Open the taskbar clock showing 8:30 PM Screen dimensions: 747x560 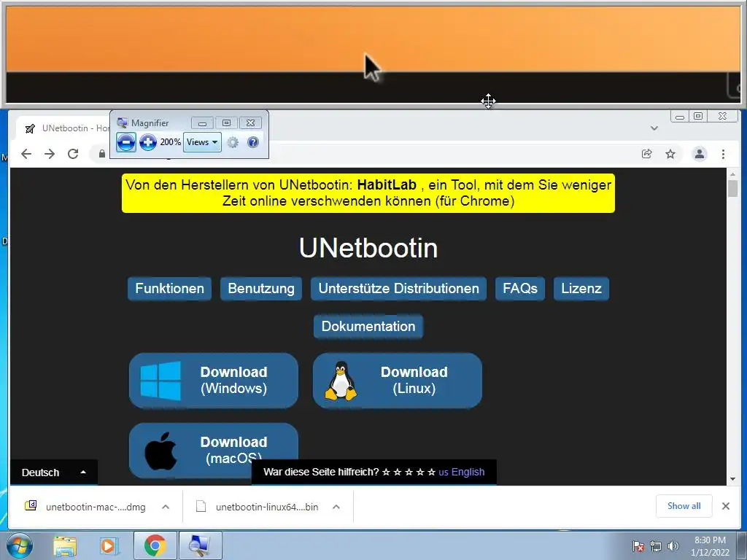(x=710, y=546)
